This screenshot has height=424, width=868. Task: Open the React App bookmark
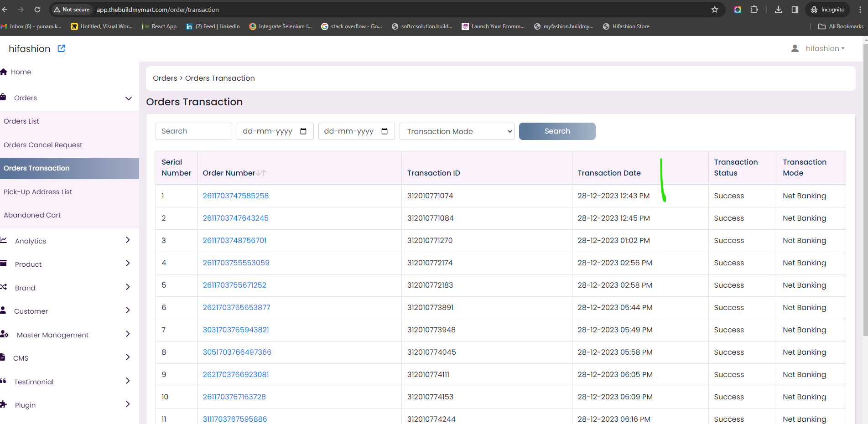[x=159, y=26]
